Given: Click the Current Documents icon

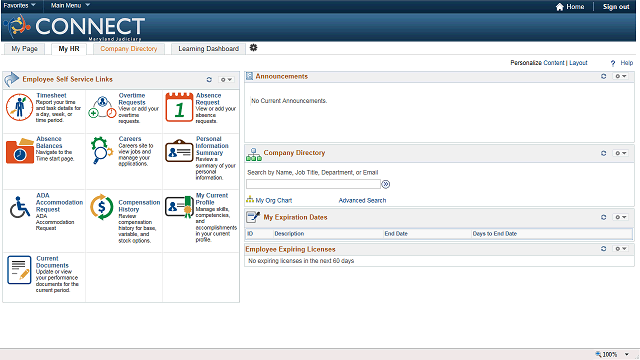Looking at the screenshot, I should (x=19, y=270).
